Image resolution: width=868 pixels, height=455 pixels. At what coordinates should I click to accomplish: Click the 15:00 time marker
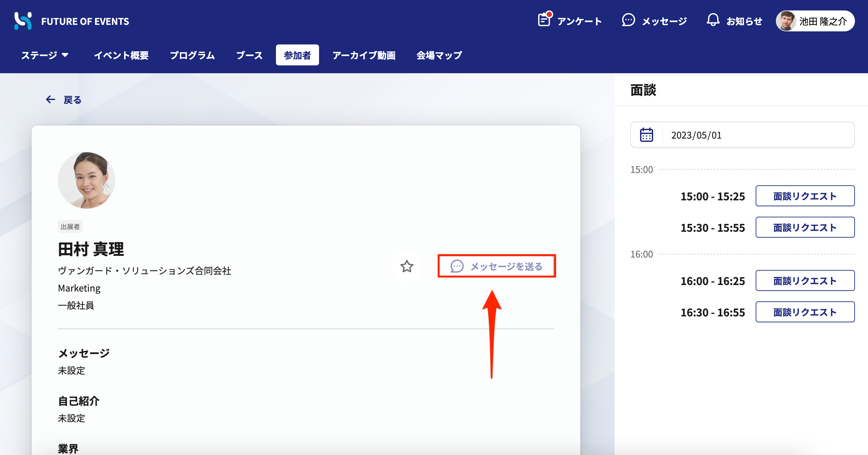tap(642, 170)
